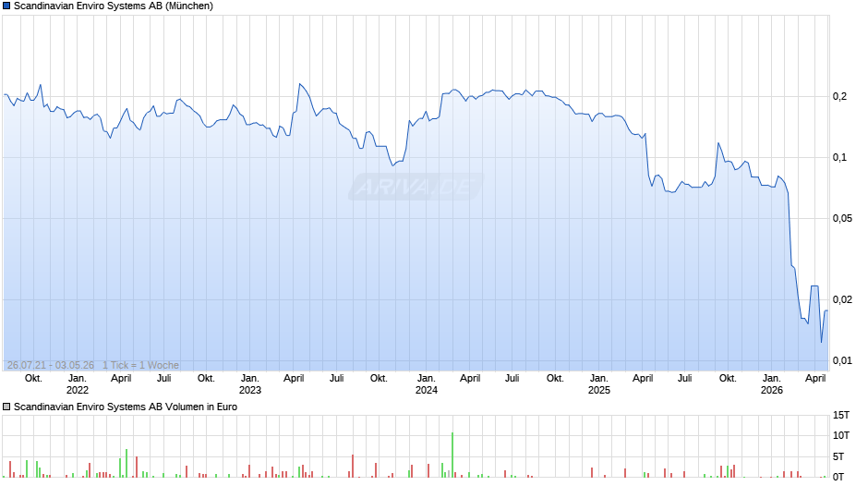This screenshot has width=868, height=486.
Task: Select 'Scandinavian Enviro Systems AB Volumen in Euro' label
Action: (x=126, y=407)
